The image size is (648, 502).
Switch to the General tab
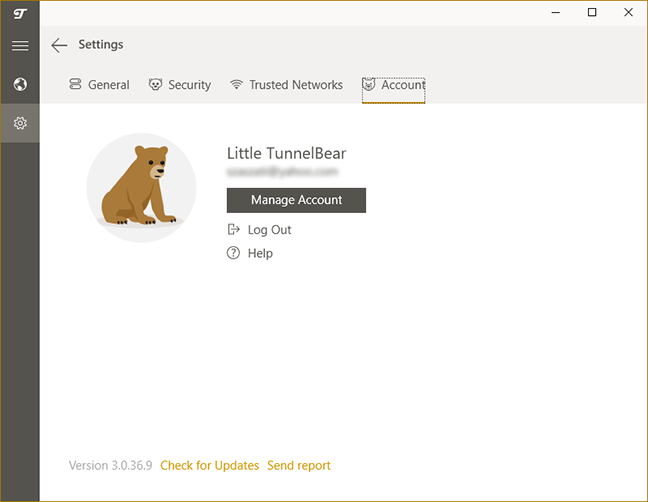[99, 85]
